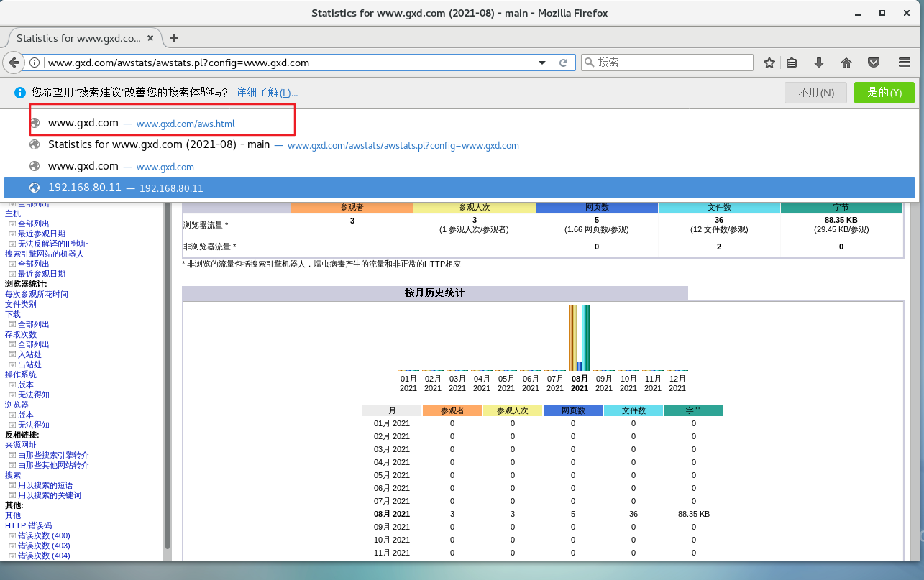Viewport: 924px width, 580px height.
Task: Open the 其他 link above HTTP 错误码
Action: click(x=13, y=515)
